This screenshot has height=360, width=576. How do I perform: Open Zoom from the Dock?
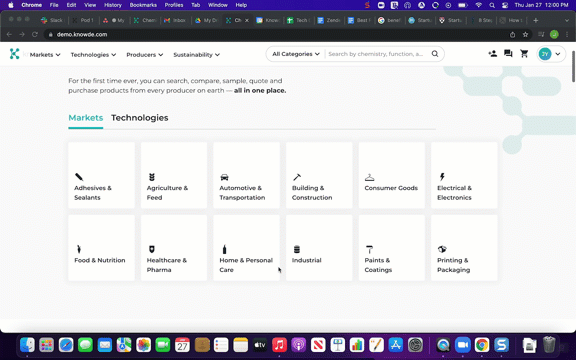coord(463,345)
